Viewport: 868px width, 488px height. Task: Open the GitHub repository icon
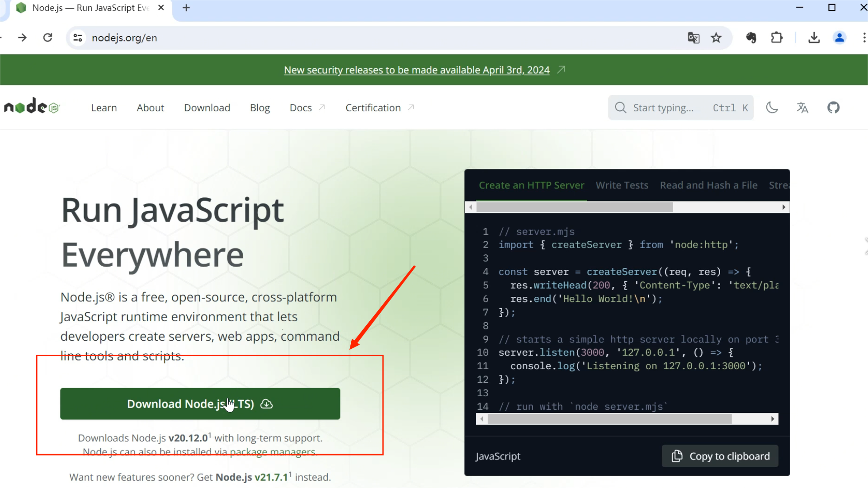[x=833, y=108]
